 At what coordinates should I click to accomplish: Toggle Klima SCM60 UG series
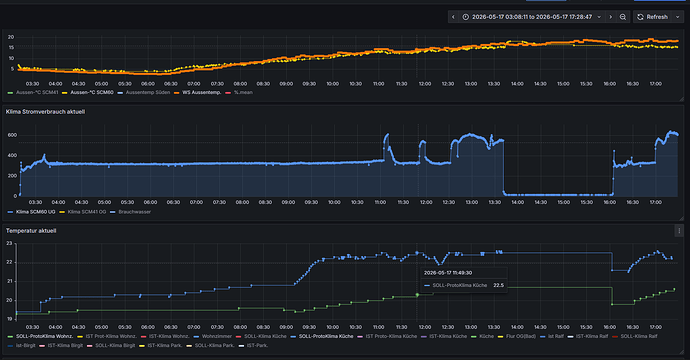[35, 212]
